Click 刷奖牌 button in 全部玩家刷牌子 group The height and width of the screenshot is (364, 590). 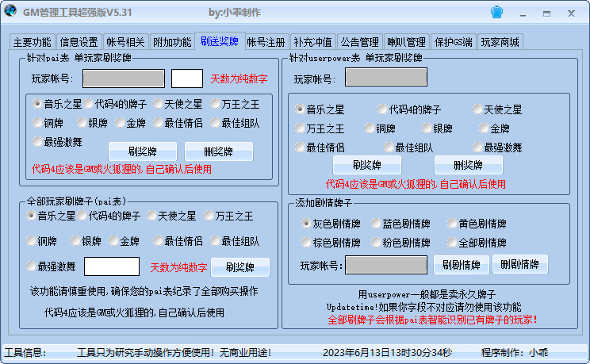click(x=240, y=267)
